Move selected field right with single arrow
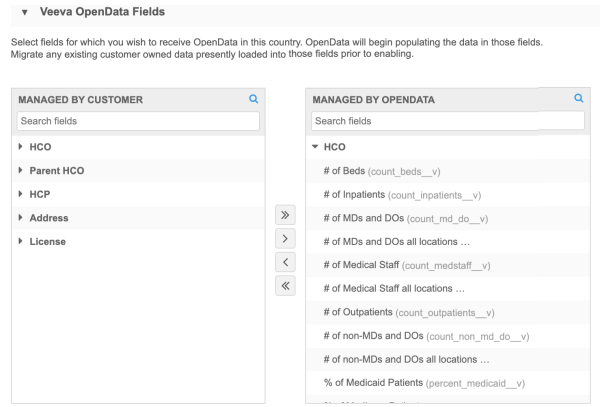The width and height of the screenshot is (600, 407). 285,239
